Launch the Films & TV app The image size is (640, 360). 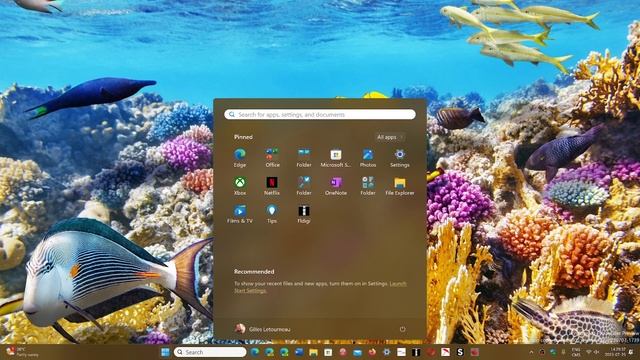tap(240, 214)
